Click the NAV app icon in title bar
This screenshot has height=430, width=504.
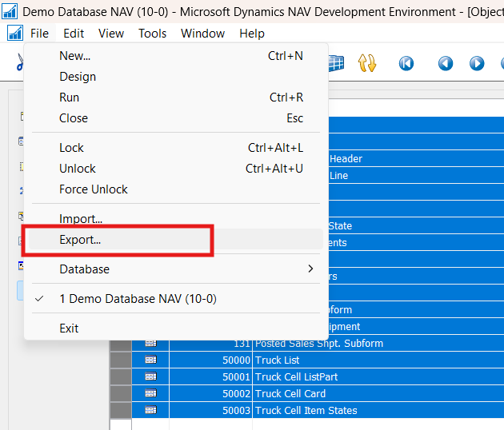(11, 12)
